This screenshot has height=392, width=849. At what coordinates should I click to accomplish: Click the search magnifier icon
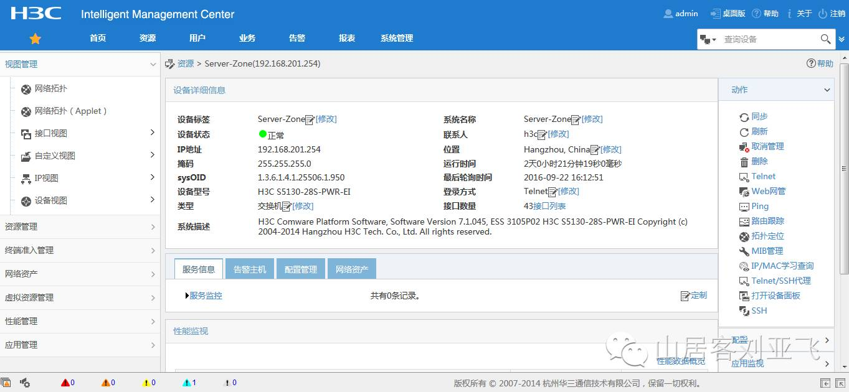click(825, 39)
